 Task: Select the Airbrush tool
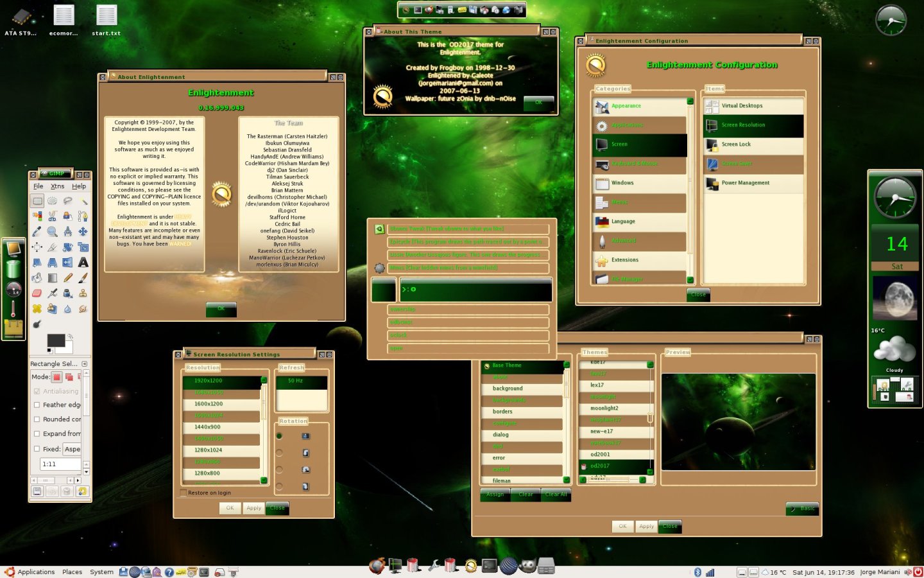(53, 293)
